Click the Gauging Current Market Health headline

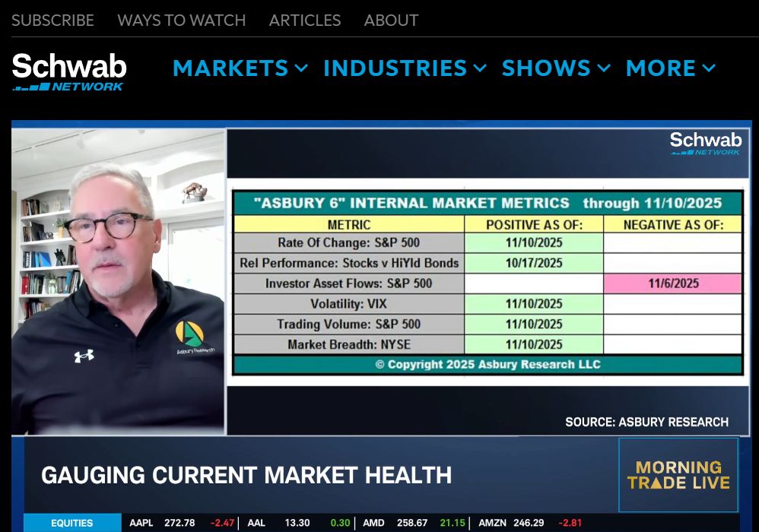246,476
